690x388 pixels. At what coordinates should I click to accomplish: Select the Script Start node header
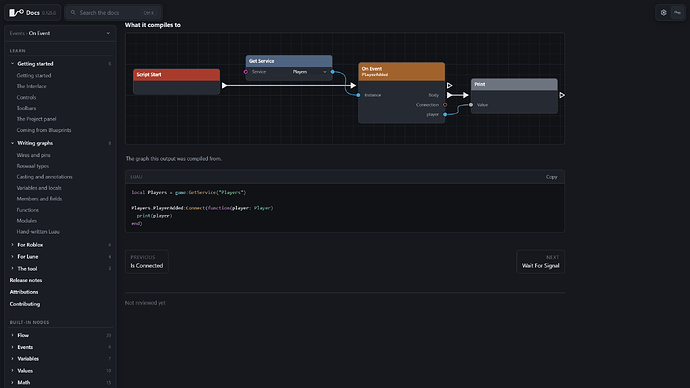click(176, 75)
